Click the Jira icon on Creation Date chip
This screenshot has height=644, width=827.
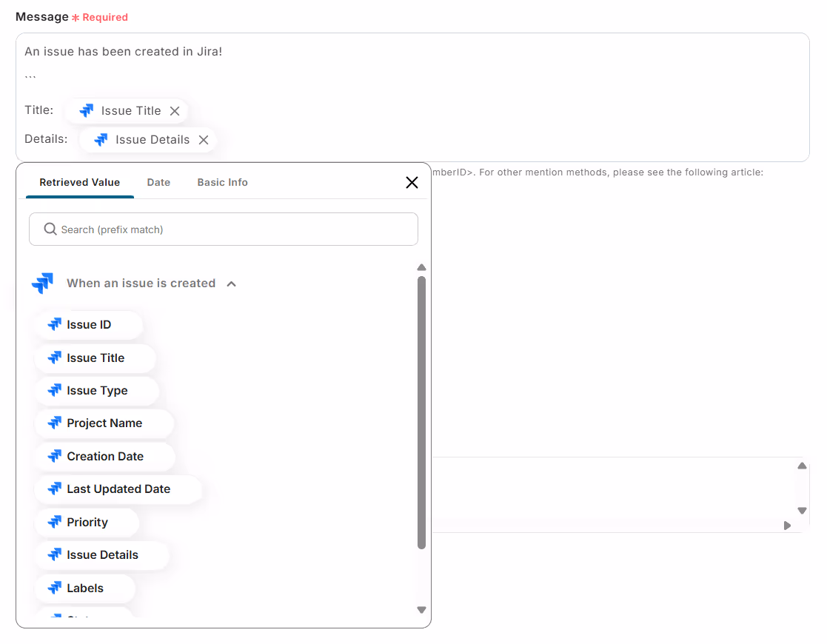54,456
